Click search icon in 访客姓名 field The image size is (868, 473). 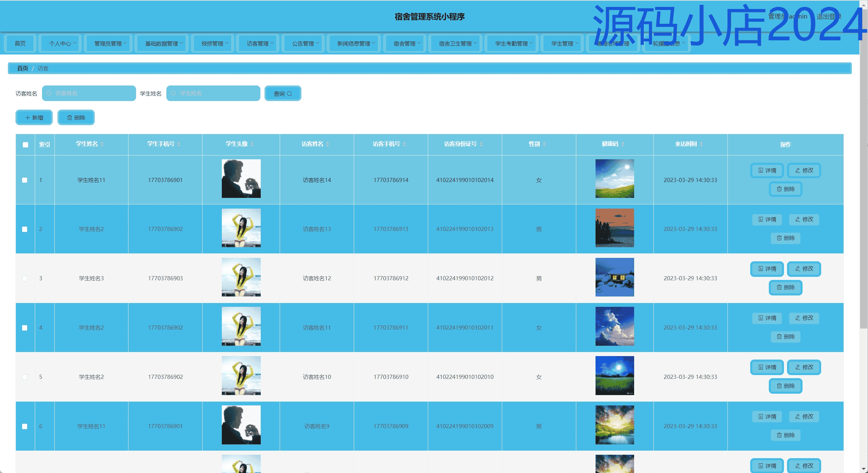click(x=49, y=93)
